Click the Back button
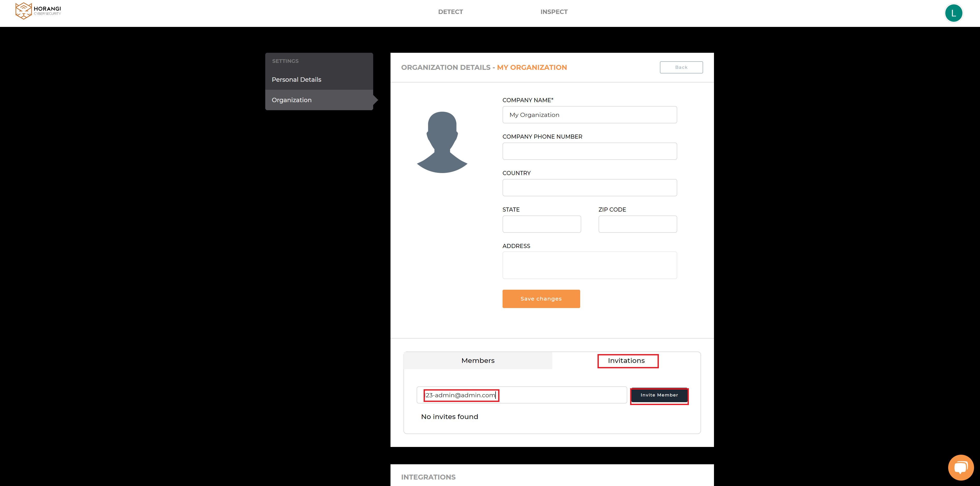This screenshot has width=980, height=486. [681, 67]
